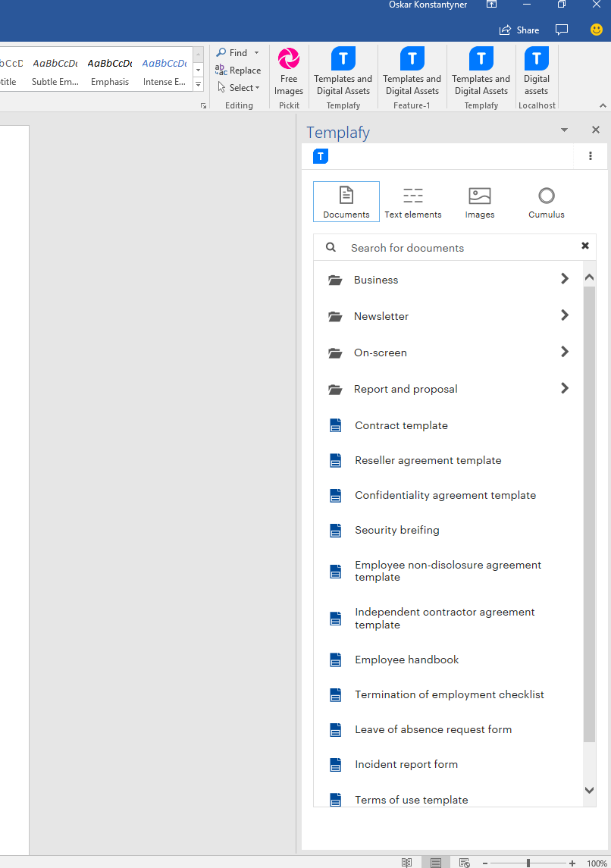611x868 pixels.
Task: Collapse the ribbon with the caret
Action: point(603,105)
